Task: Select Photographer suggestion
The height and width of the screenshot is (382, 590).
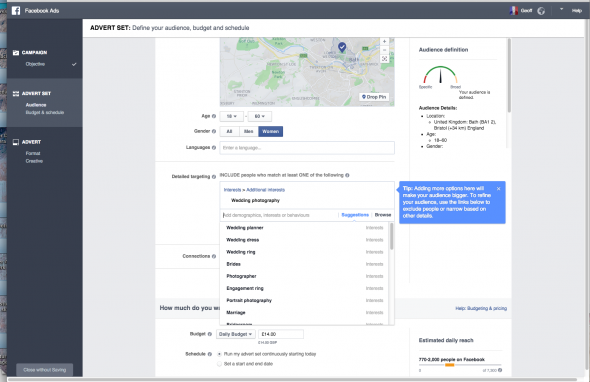Action: coord(304,276)
